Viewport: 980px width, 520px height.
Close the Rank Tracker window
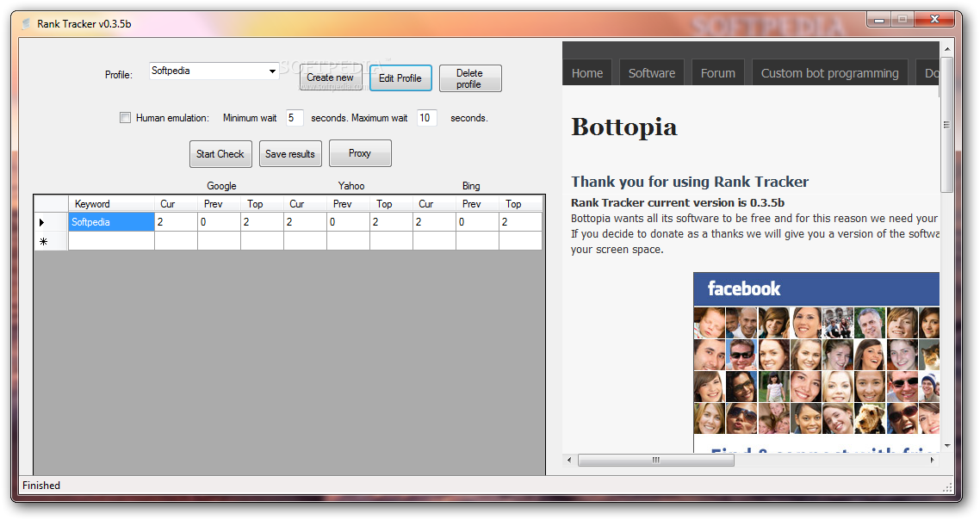934,20
